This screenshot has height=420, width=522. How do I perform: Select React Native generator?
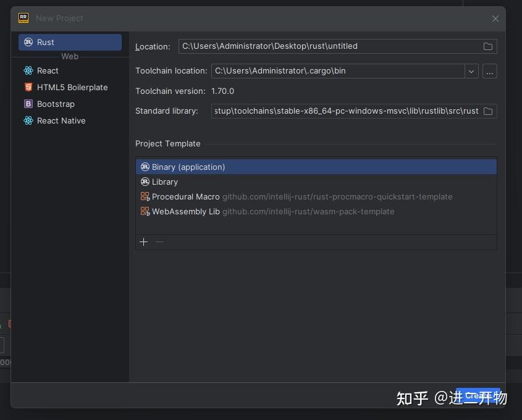point(61,121)
